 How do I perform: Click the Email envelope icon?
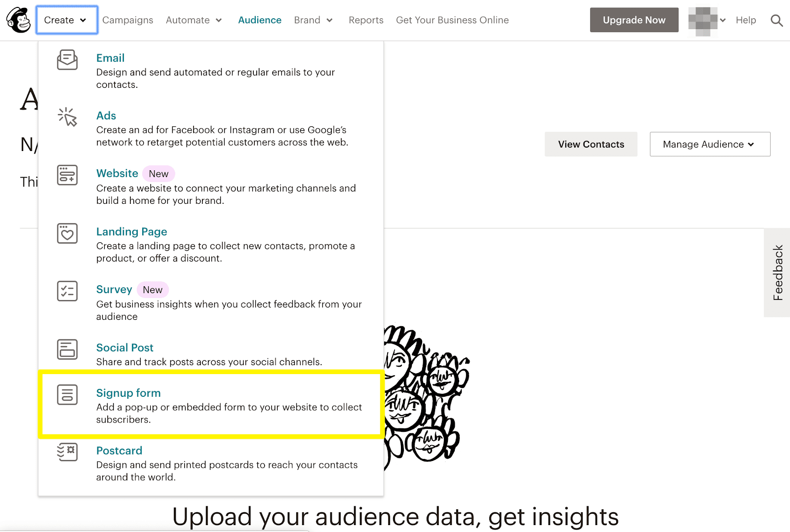(x=67, y=60)
